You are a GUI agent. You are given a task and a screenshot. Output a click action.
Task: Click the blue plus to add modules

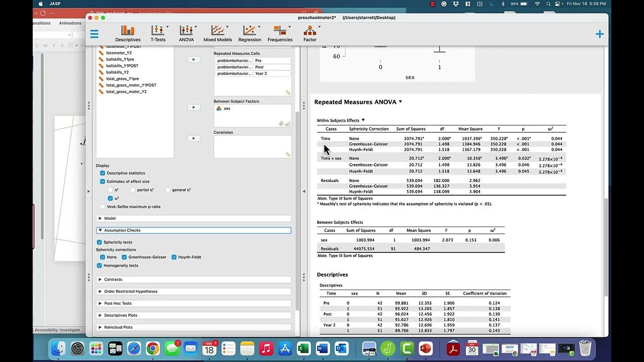(x=599, y=34)
